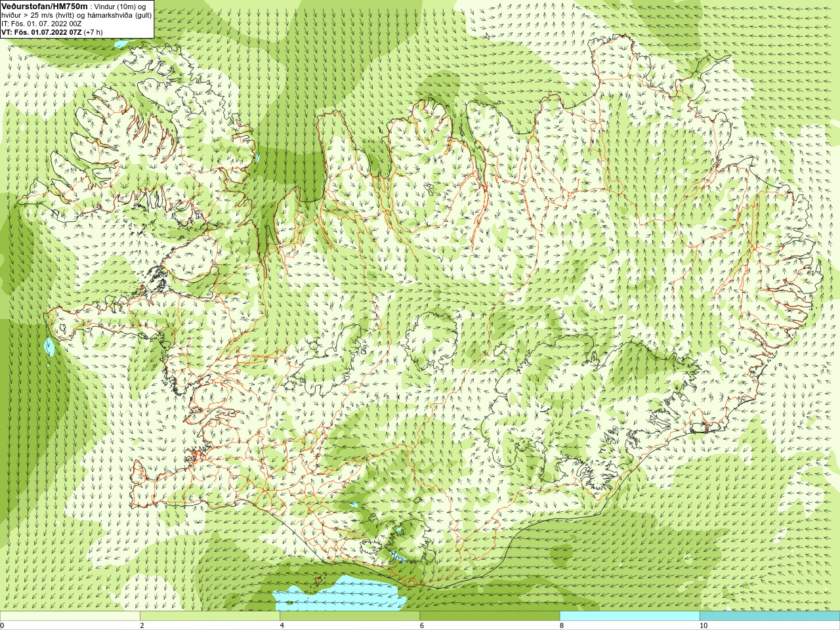Click the 'IT: Fös. 01. 07. 2022 00Z' line
This screenshot has width=840, height=630.
point(41,24)
